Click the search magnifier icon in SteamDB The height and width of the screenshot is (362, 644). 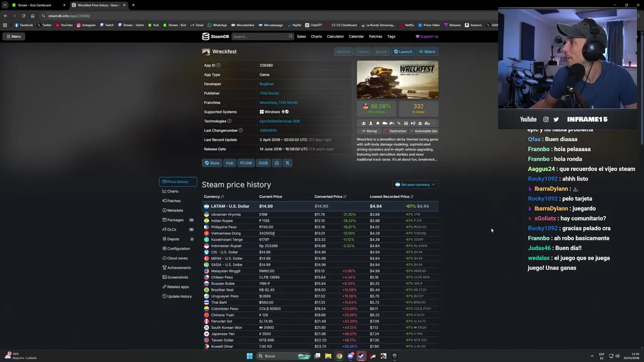coord(290,36)
